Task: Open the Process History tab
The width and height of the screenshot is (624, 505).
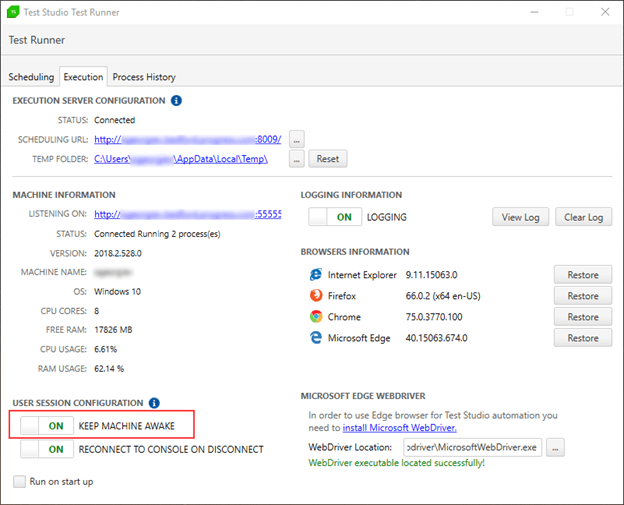Action: point(144,77)
